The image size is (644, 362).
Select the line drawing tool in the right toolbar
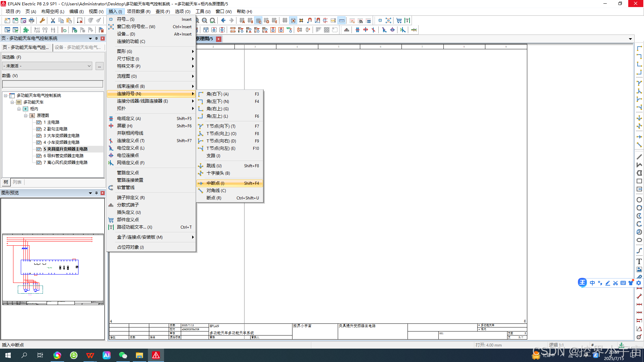coord(639,157)
